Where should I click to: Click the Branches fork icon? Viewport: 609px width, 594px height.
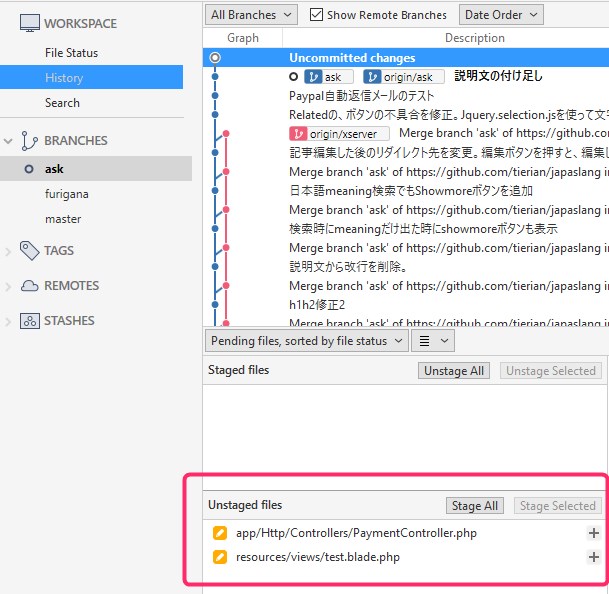[29, 141]
